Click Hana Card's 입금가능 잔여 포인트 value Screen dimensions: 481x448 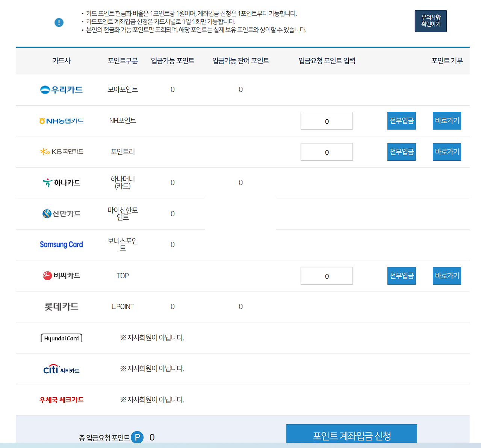240,183
